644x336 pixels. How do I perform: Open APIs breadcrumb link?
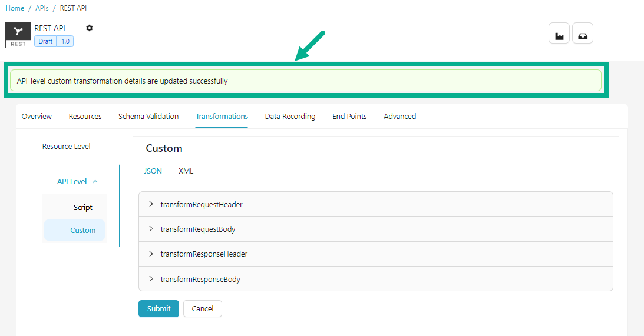pos(42,8)
